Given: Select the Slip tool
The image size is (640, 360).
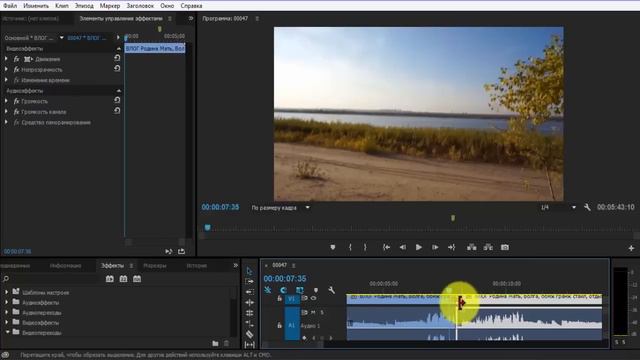Looking at the screenshot, I should coord(249,345).
